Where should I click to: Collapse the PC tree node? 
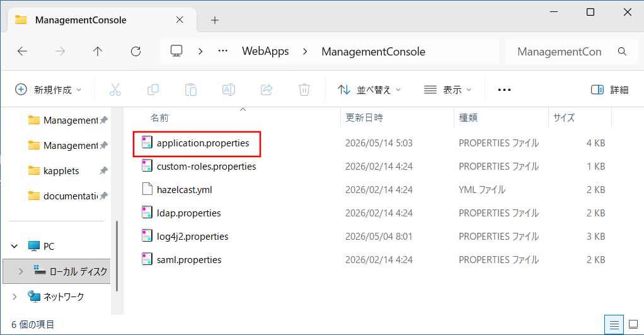(x=14, y=246)
